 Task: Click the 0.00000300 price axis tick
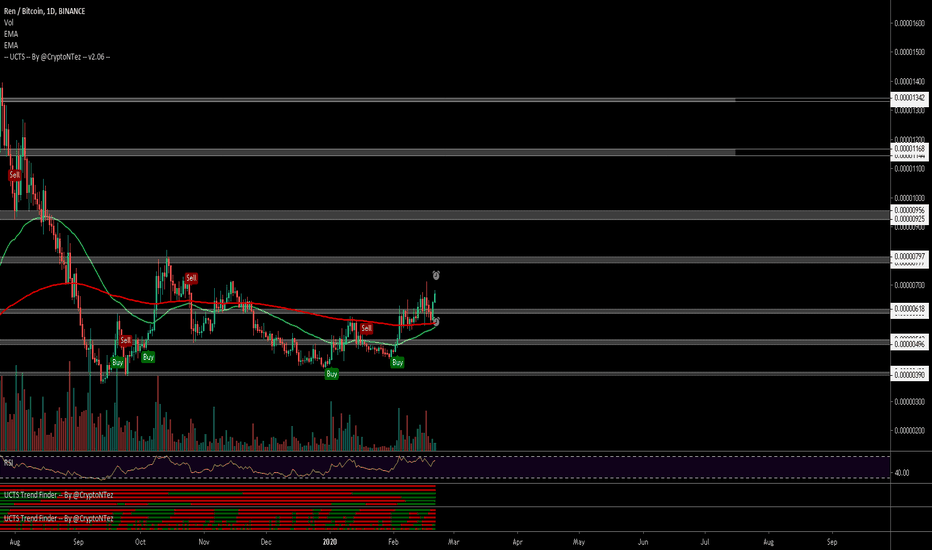pos(909,402)
